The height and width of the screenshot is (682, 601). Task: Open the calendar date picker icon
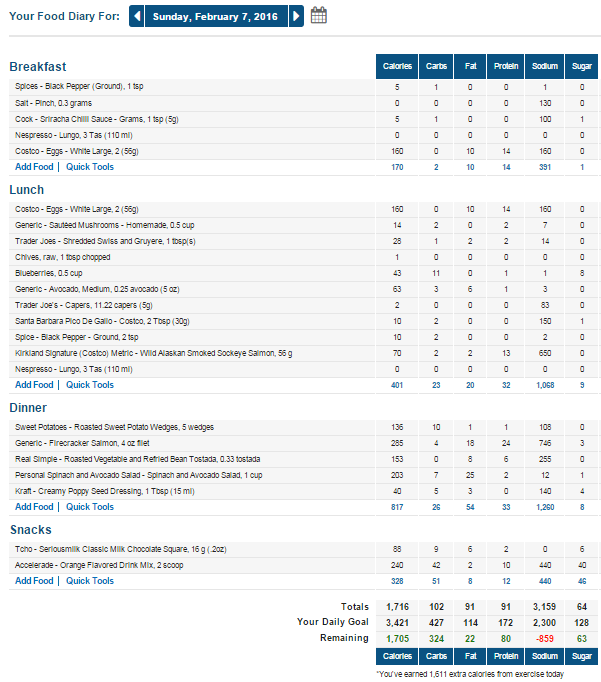(x=319, y=16)
